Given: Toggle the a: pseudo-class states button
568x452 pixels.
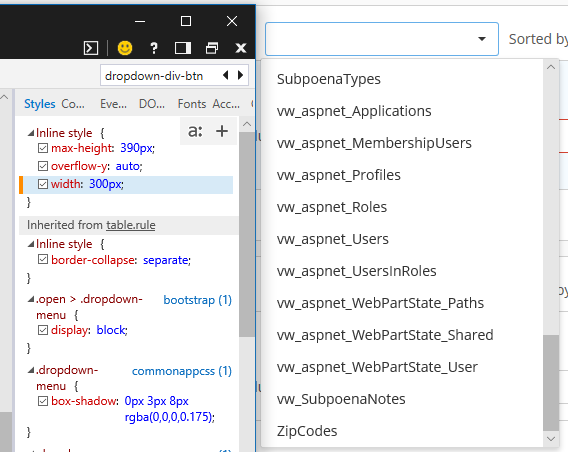Looking at the screenshot, I should 195,131.
